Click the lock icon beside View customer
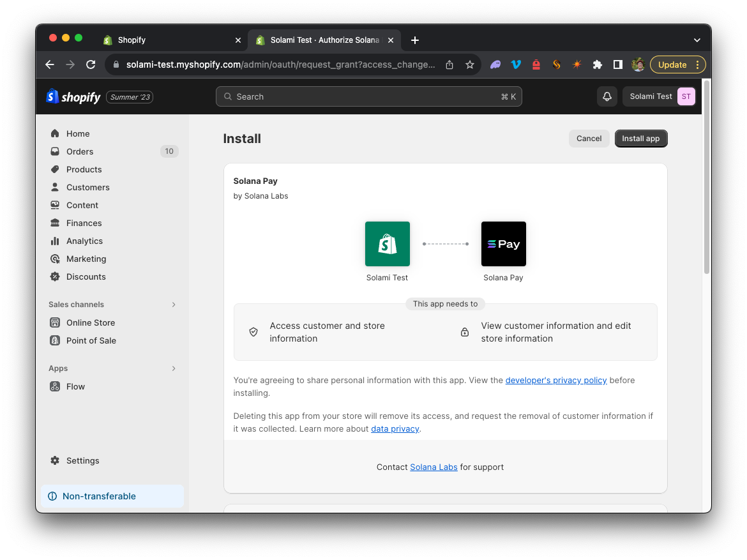Screen dimensions: 747x560 click(465, 332)
